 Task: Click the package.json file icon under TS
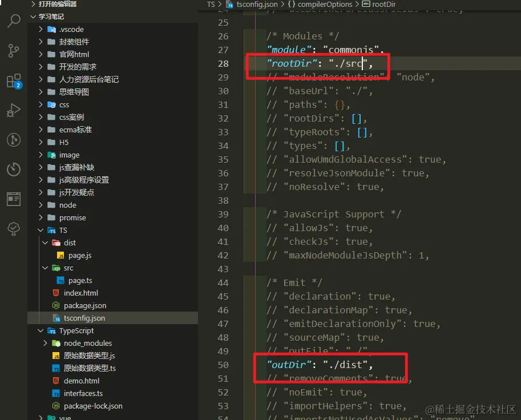pos(56,306)
